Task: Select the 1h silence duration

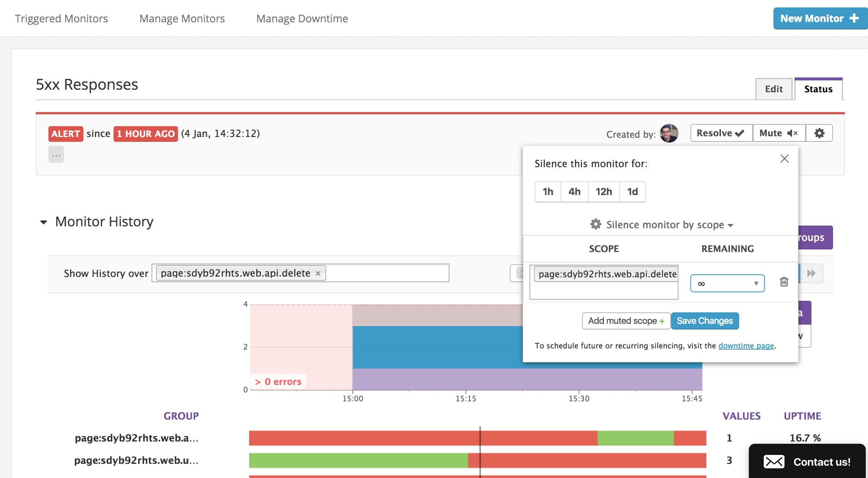Action: (548, 192)
